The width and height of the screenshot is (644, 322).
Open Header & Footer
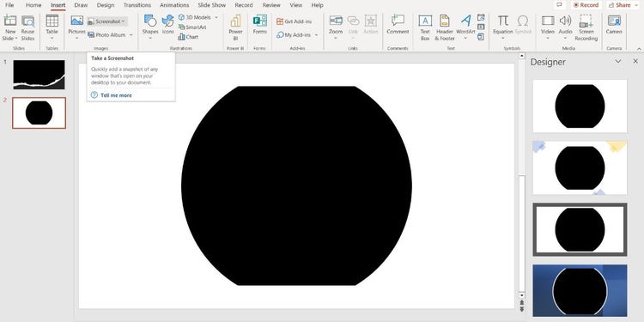coord(445,27)
